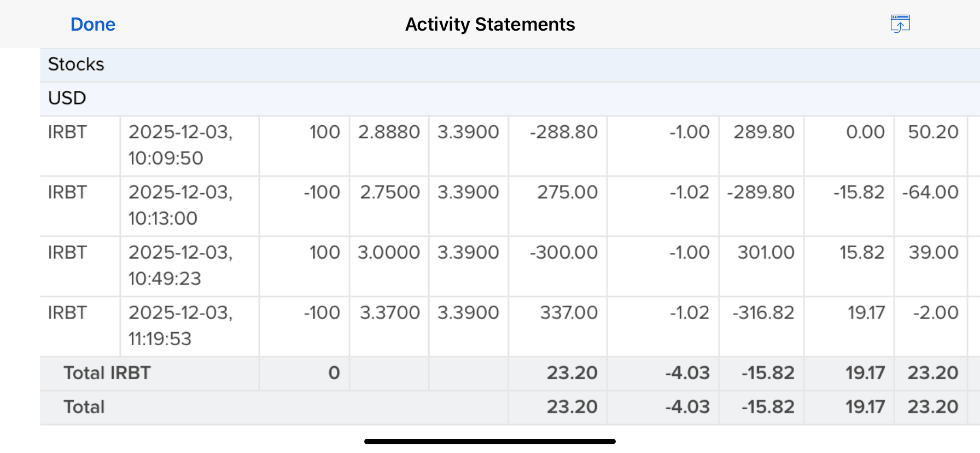Click the 301.00 basis cell
980x453 pixels.
(x=766, y=253)
